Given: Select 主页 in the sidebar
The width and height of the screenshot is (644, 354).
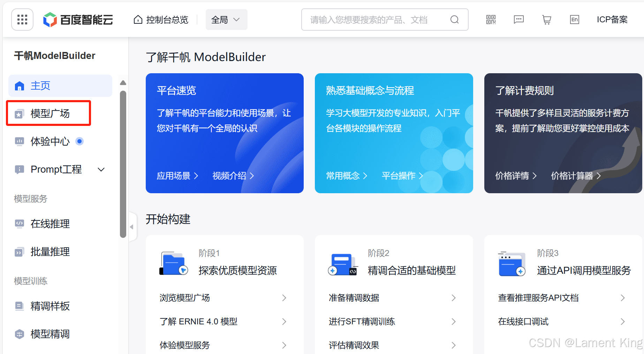Looking at the screenshot, I should [60, 86].
